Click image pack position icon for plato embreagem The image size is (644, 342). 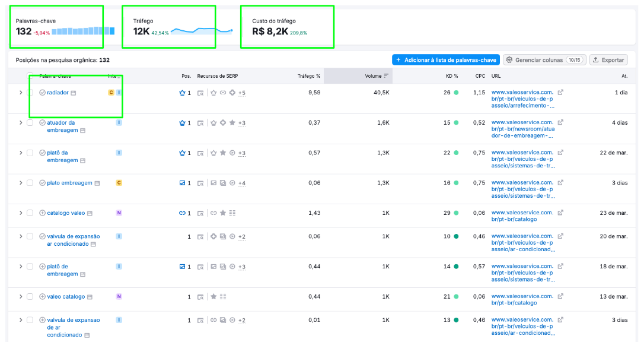pyautogui.click(x=183, y=183)
